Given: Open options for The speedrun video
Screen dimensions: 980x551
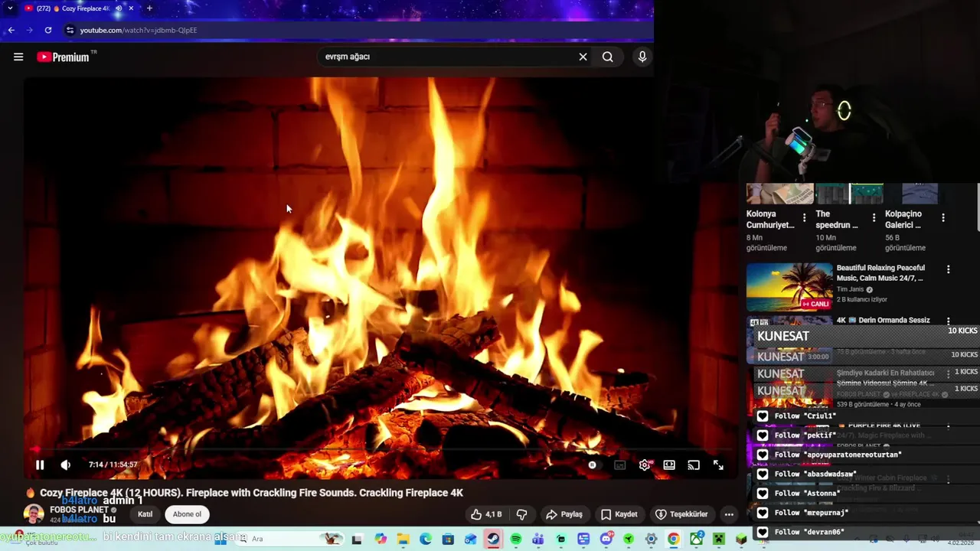Looking at the screenshot, I should (x=874, y=218).
